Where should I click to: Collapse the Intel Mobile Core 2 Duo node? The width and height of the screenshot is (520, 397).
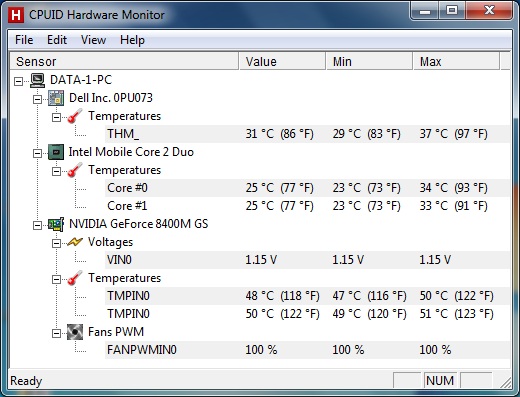[x=37, y=153]
